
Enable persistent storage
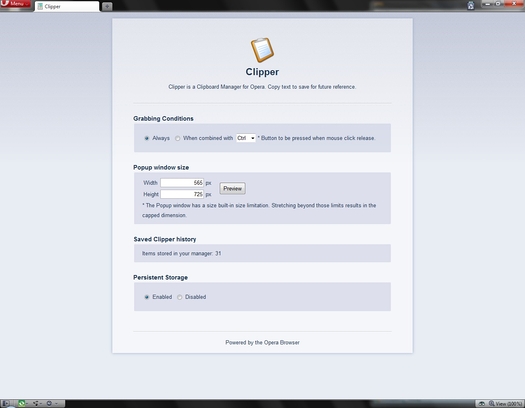[x=147, y=297]
